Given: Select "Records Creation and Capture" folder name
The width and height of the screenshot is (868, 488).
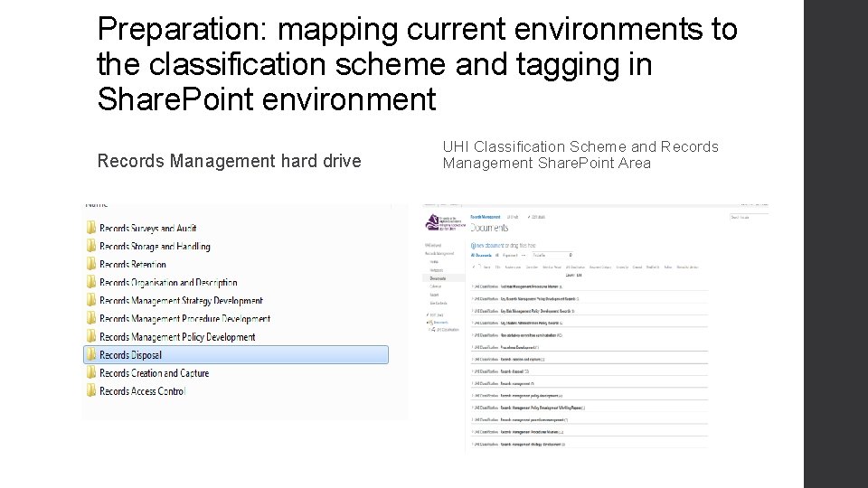Looking at the screenshot, I should 155,373.
